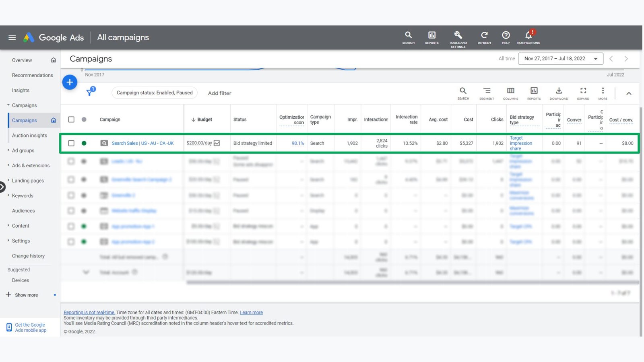Expand the collapsed side panel arrow
Image resolution: width=644 pixels, height=362 pixels.
point(2,187)
